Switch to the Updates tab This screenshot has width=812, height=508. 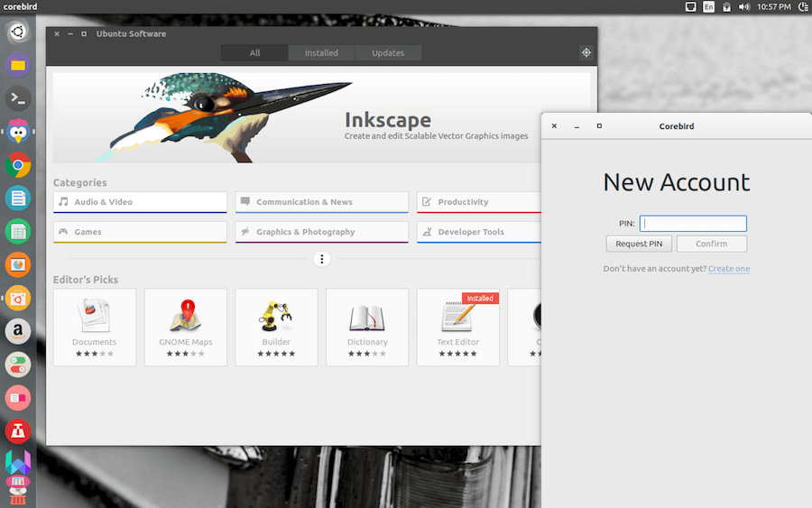coord(388,53)
